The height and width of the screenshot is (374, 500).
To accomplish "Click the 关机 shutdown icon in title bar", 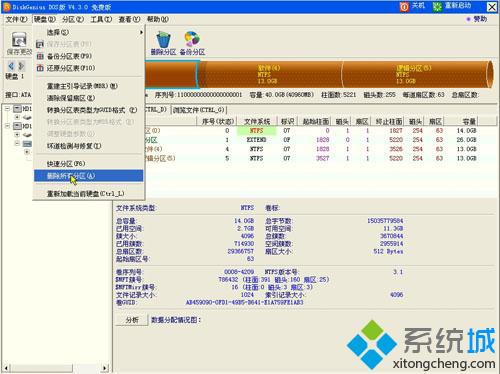I will pos(404,7).
